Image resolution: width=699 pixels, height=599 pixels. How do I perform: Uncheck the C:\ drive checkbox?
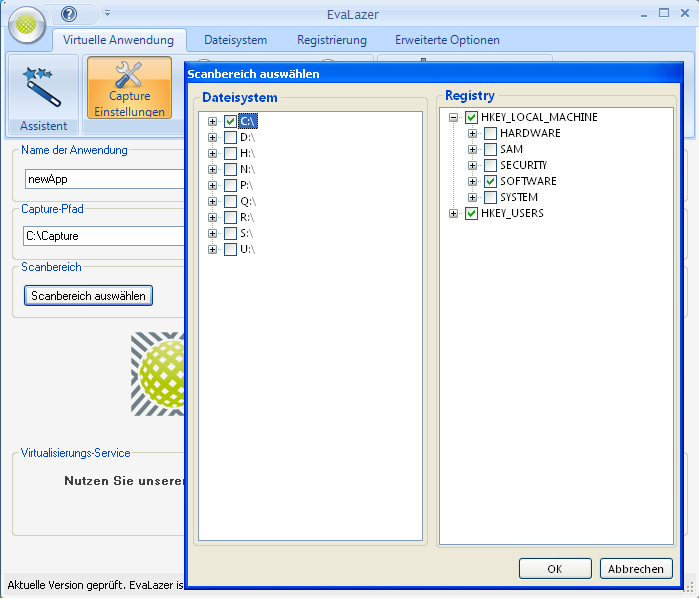230,121
